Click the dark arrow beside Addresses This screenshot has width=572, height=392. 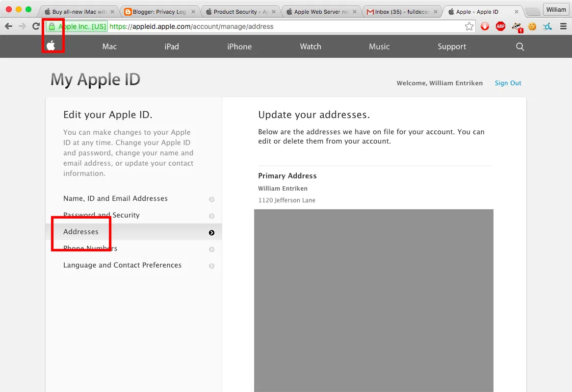click(x=211, y=233)
